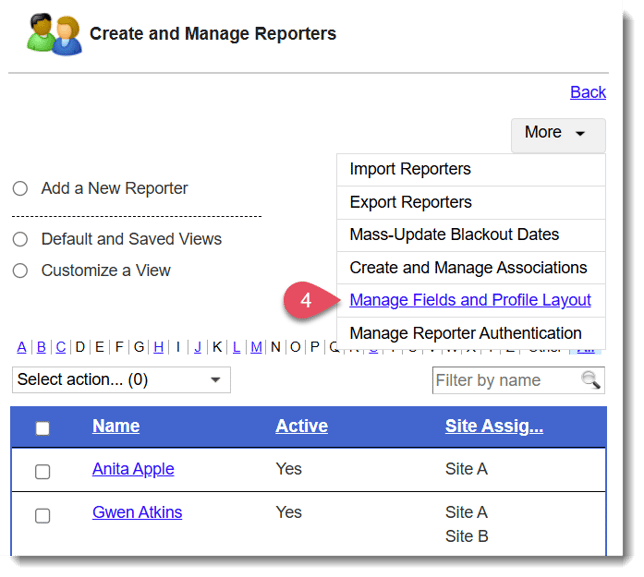Tick the checkbox beside Gwen Atkins
The image size is (644, 577).
[x=42, y=515]
